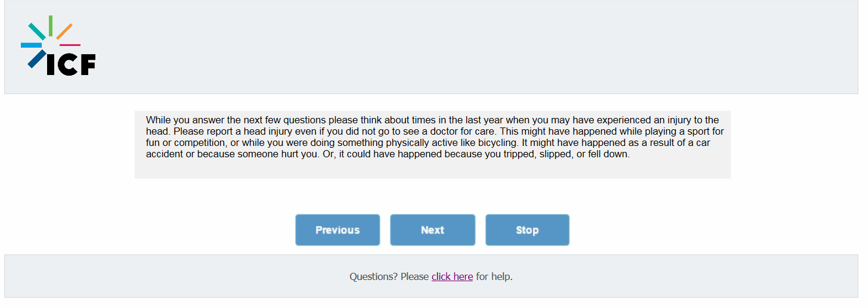Click blank space below text in gray box

coord(432,169)
